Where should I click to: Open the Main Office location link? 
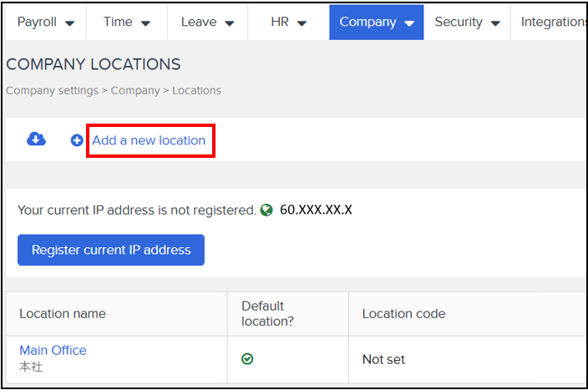coord(53,350)
